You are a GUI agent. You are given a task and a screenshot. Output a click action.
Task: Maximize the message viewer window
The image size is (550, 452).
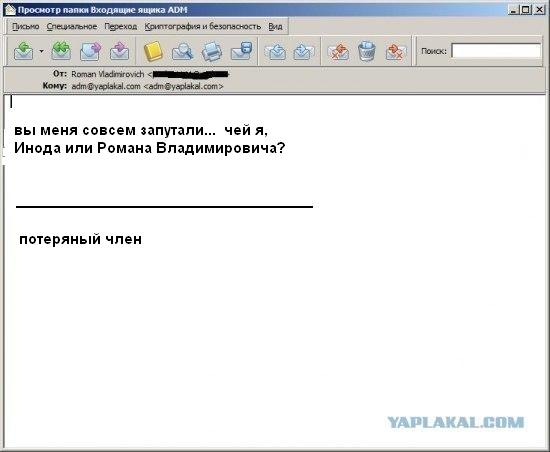tap(526, 10)
